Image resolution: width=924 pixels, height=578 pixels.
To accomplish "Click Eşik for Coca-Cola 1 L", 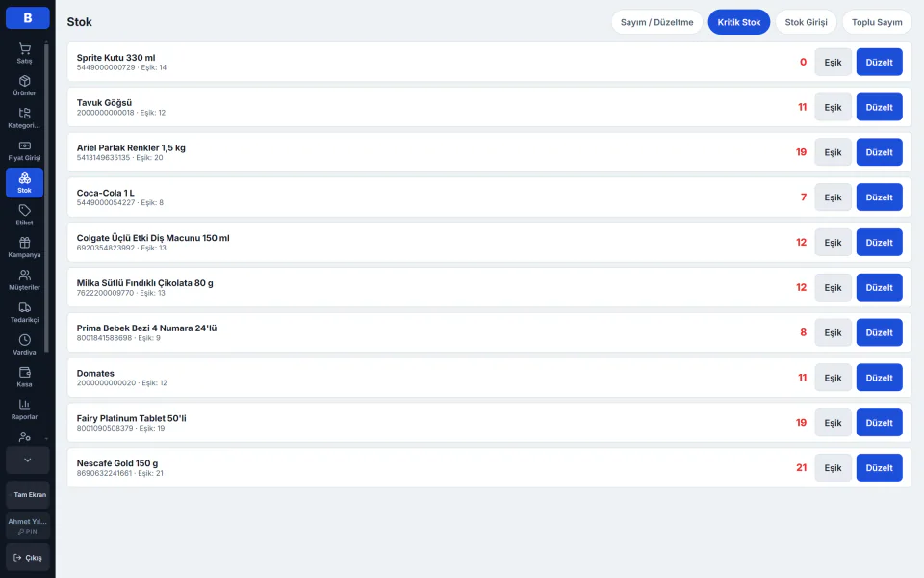I will (x=833, y=197).
